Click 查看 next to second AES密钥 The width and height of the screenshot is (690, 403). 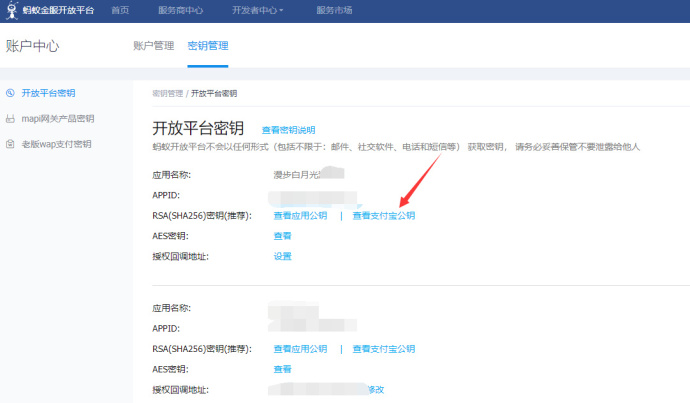[x=283, y=369]
